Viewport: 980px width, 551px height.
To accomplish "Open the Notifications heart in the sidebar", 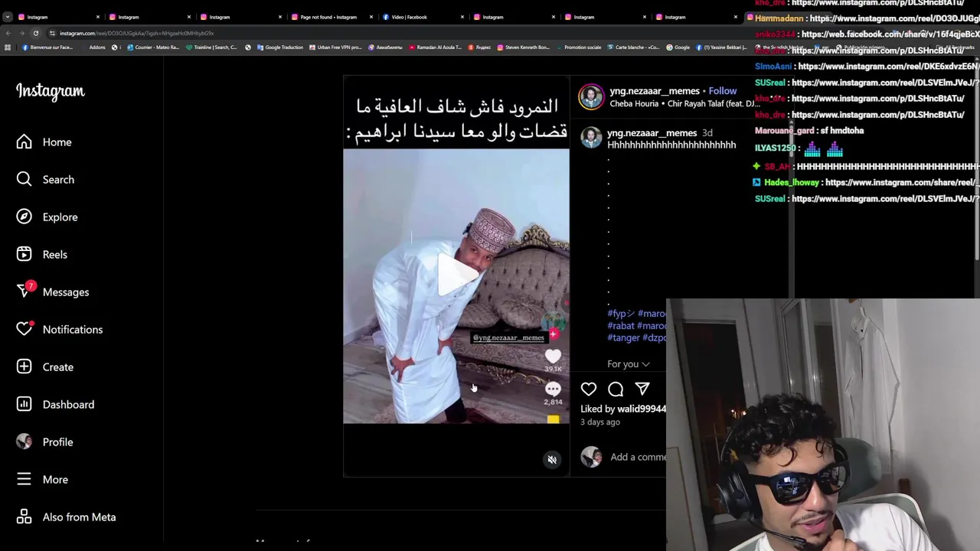I will [x=24, y=329].
